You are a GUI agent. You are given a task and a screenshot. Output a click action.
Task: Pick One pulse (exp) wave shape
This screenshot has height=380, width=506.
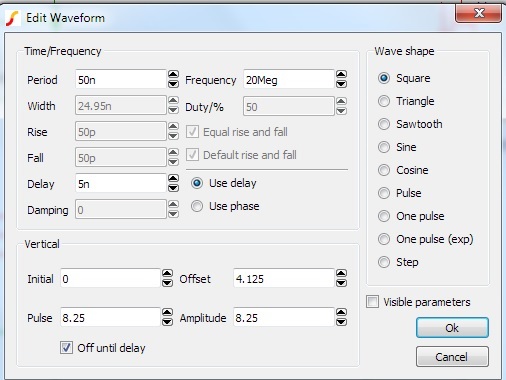[426, 239]
